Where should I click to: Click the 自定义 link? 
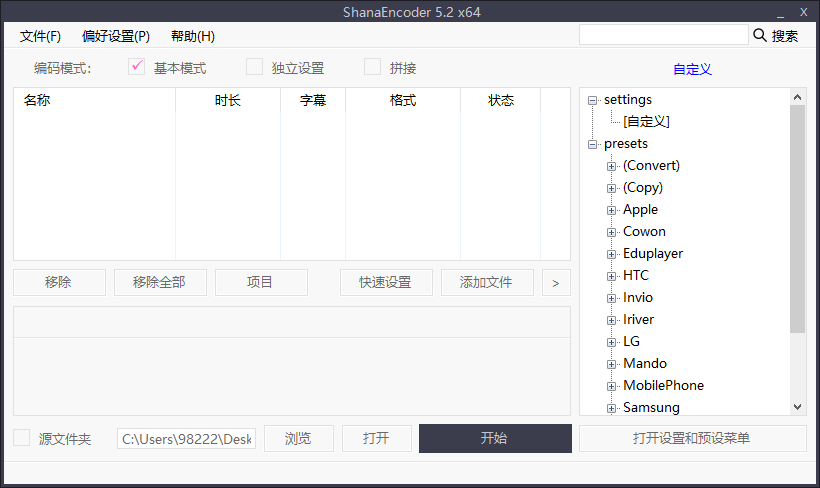pos(692,69)
